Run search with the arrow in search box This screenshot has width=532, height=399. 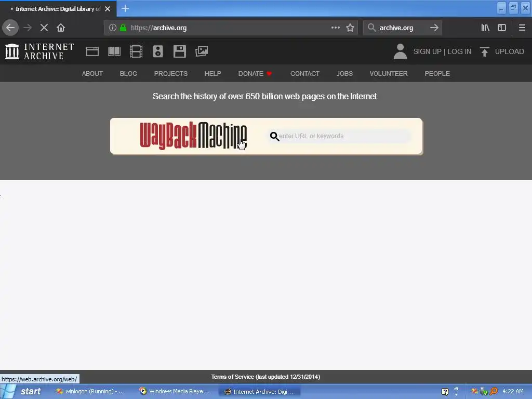(x=434, y=28)
